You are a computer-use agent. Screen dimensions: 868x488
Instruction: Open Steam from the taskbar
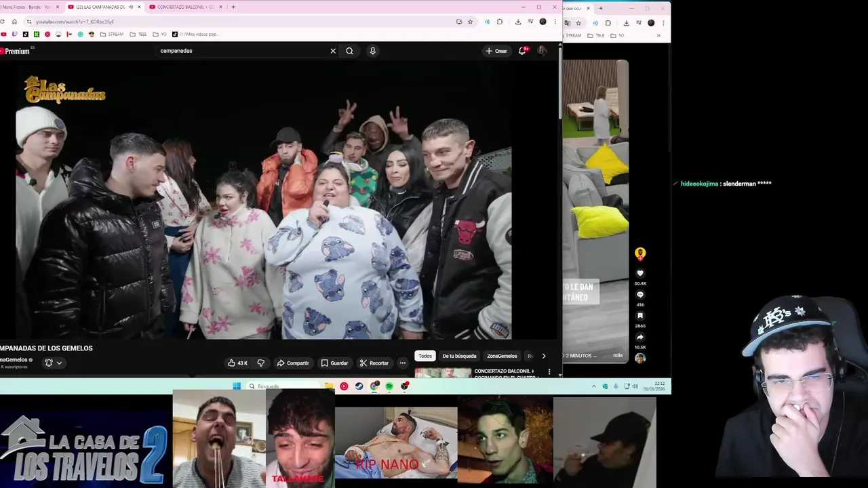point(359,386)
